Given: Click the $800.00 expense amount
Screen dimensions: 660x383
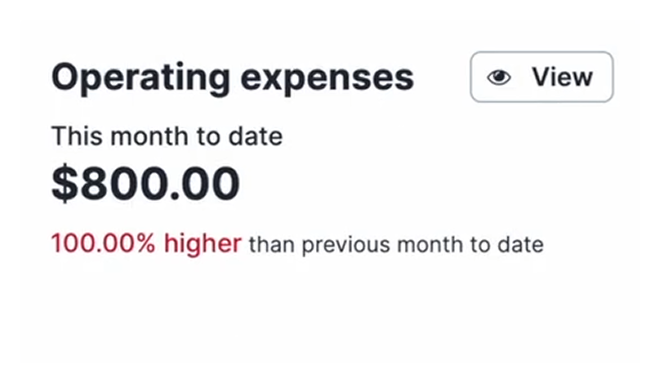Looking at the screenshot, I should click(x=146, y=184).
